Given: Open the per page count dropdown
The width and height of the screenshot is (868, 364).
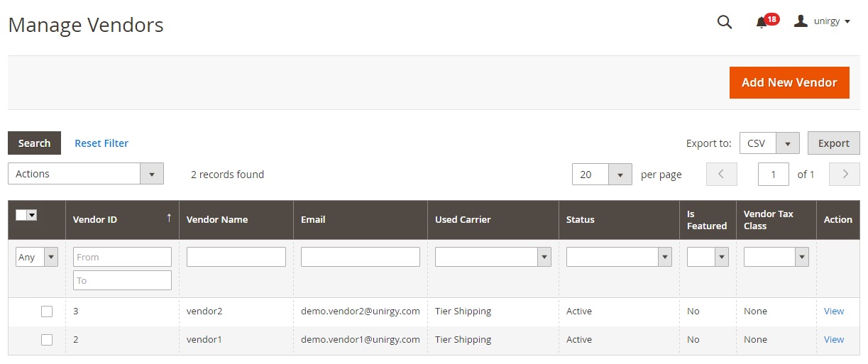Looking at the screenshot, I should (x=602, y=175).
